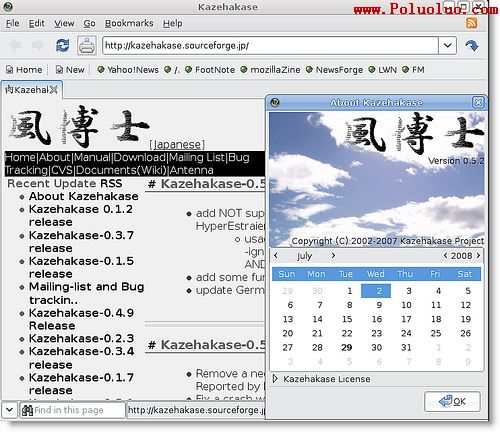Open the Kazehakase-0.3.7 release link

pyautogui.click(x=81, y=242)
